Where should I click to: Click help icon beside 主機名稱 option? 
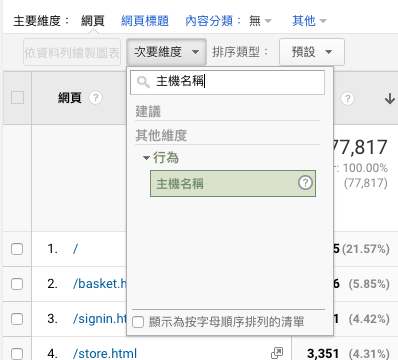(305, 183)
